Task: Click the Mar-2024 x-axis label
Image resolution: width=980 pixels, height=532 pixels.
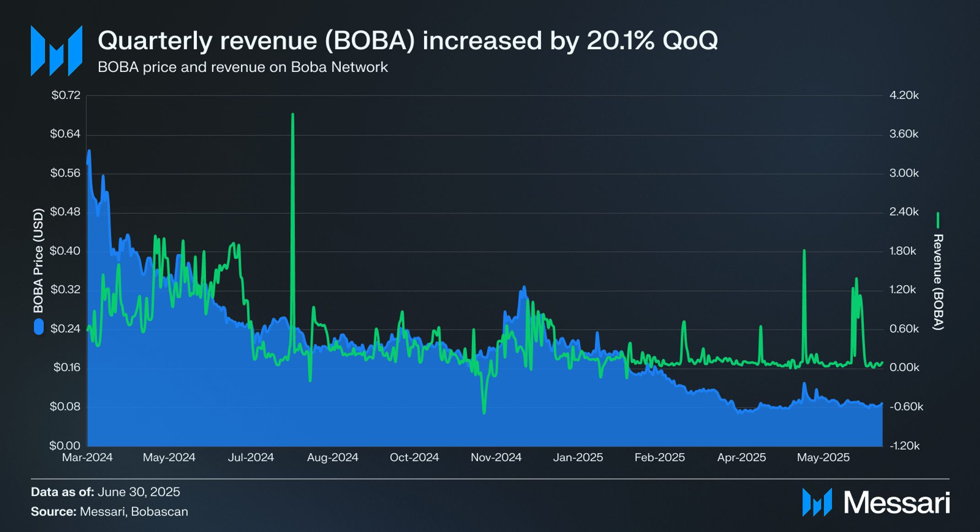Action: coord(87,457)
